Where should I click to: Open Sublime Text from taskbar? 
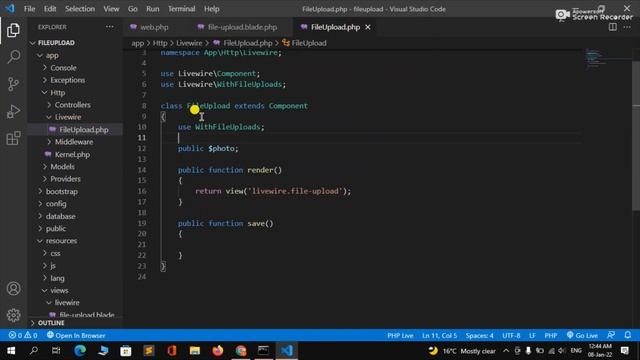[x=149, y=351]
